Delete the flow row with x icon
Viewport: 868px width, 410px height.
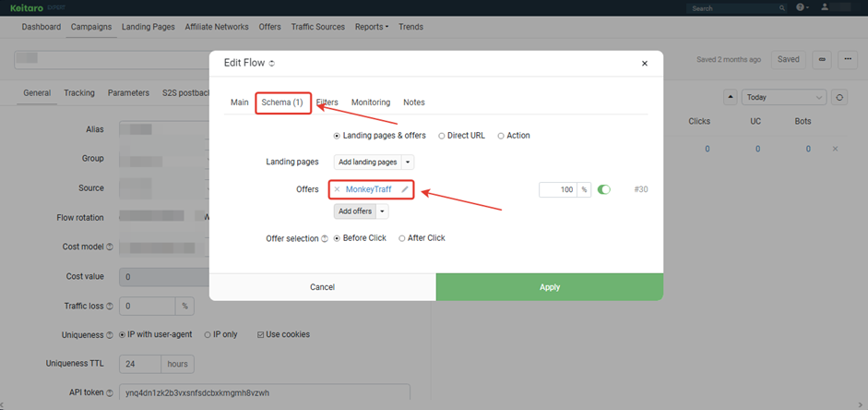(836, 149)
